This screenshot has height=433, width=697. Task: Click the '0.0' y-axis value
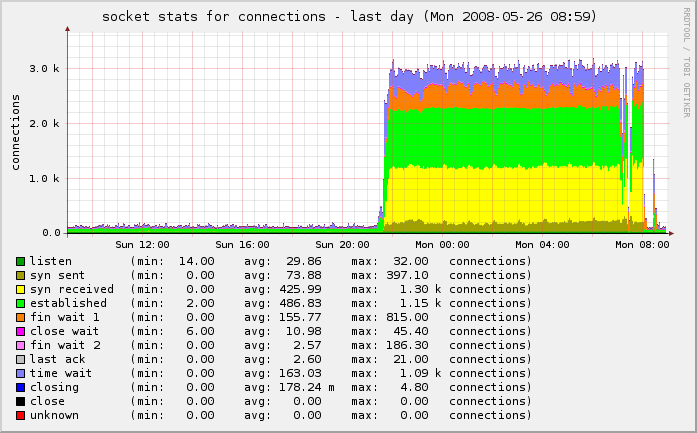point(51,233)
